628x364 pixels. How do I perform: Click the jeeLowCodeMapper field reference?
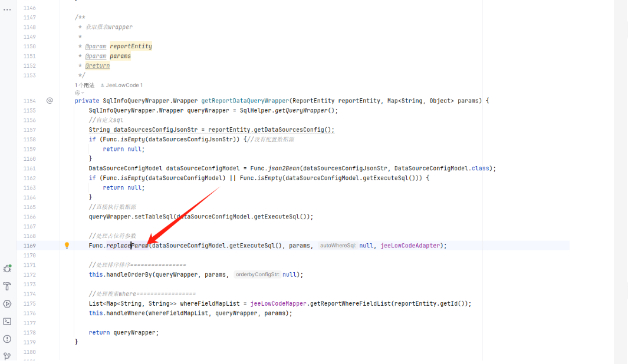pos(278,303)
